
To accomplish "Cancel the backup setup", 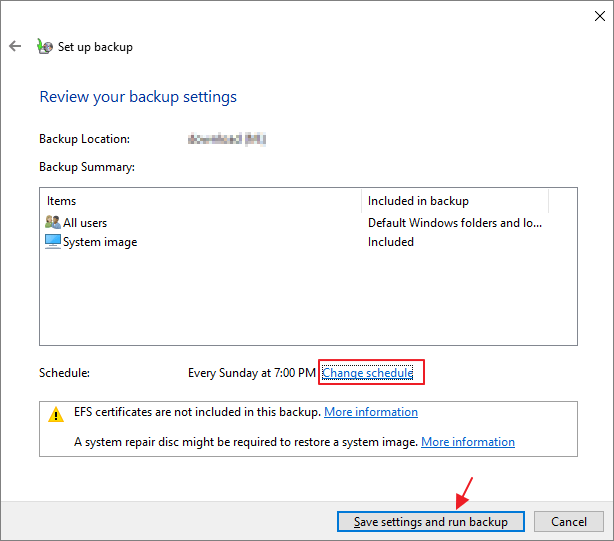I will [568, 521].
